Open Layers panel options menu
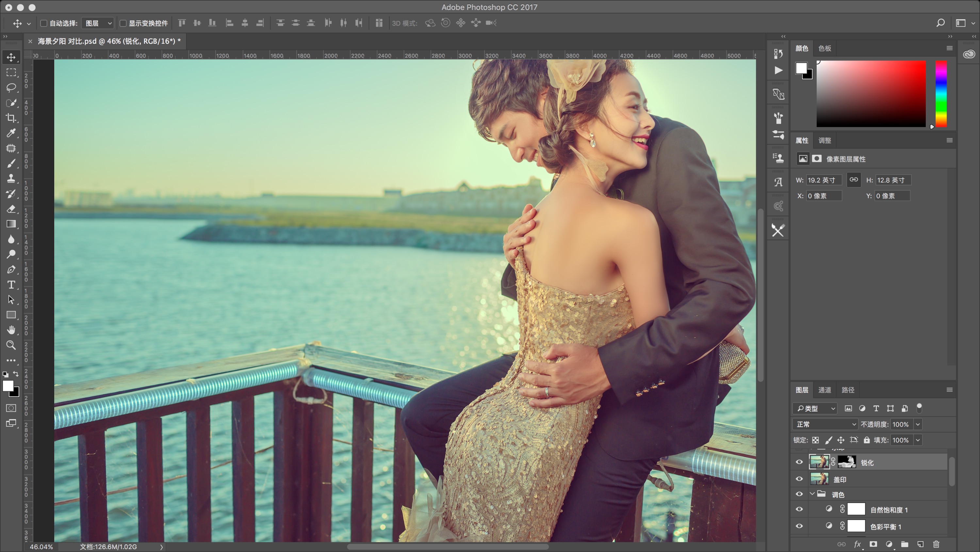Screen dimensions: 980x552 (x=949, y=390)
